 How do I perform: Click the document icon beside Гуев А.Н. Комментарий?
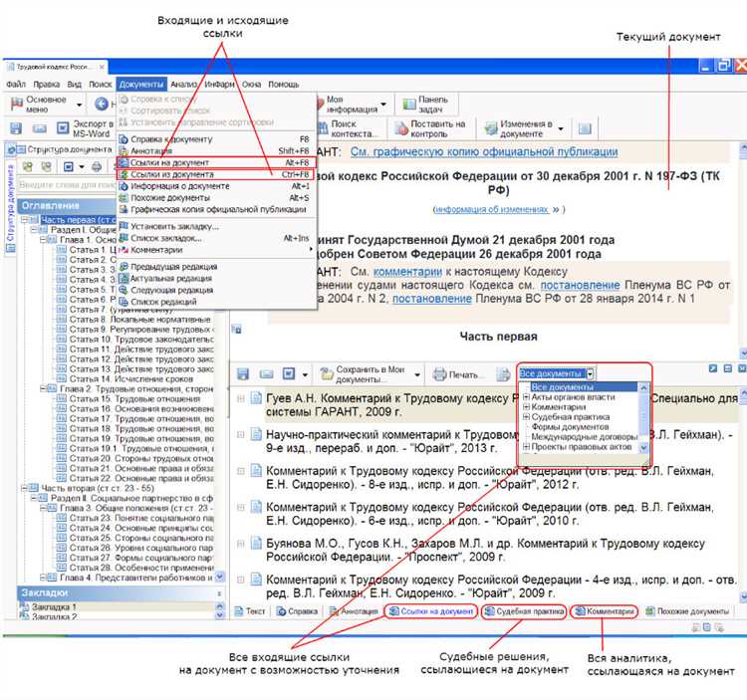coord(256,397)
